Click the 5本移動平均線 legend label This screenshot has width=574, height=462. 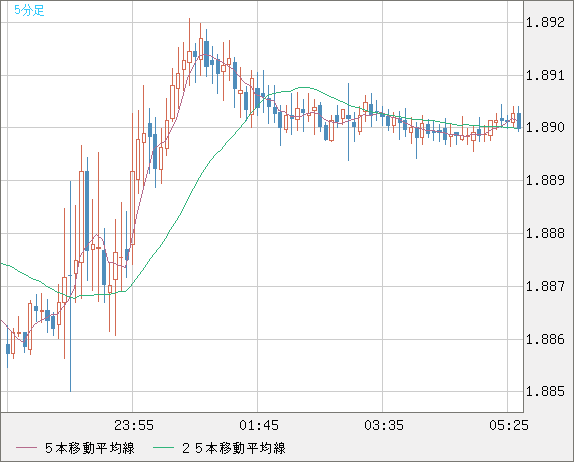[90, 448]
